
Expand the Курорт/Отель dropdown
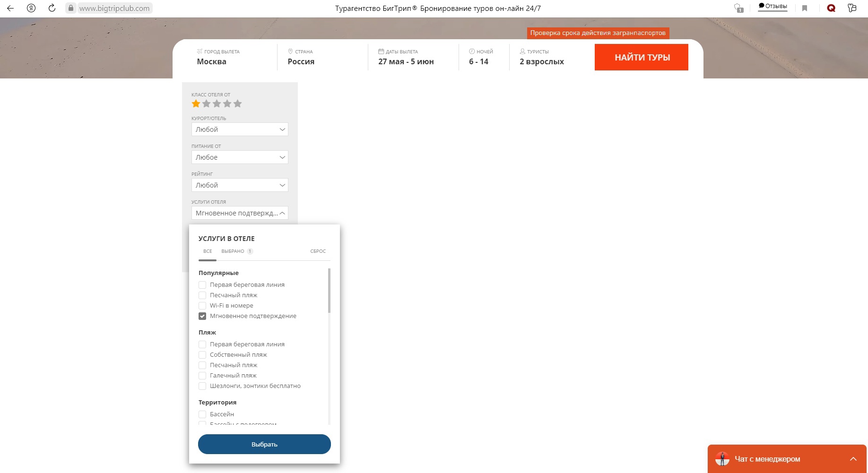coord(240,129)
